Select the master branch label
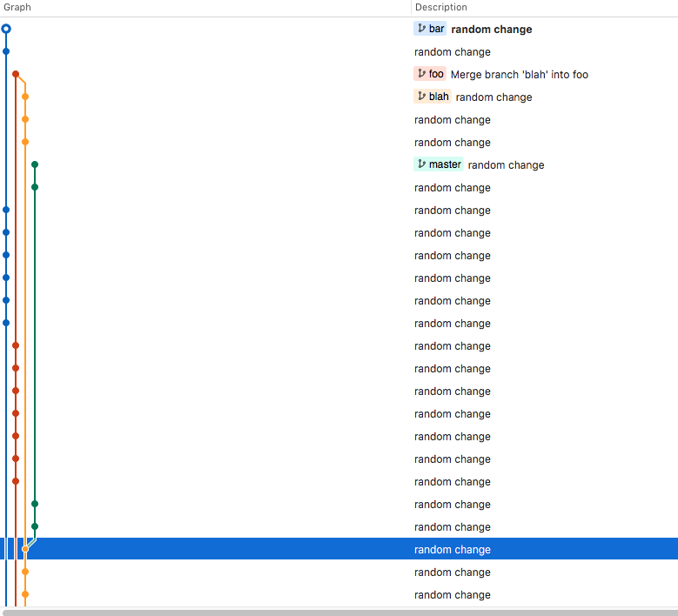Viewport: 678px width, 616px height. [439, 164]
